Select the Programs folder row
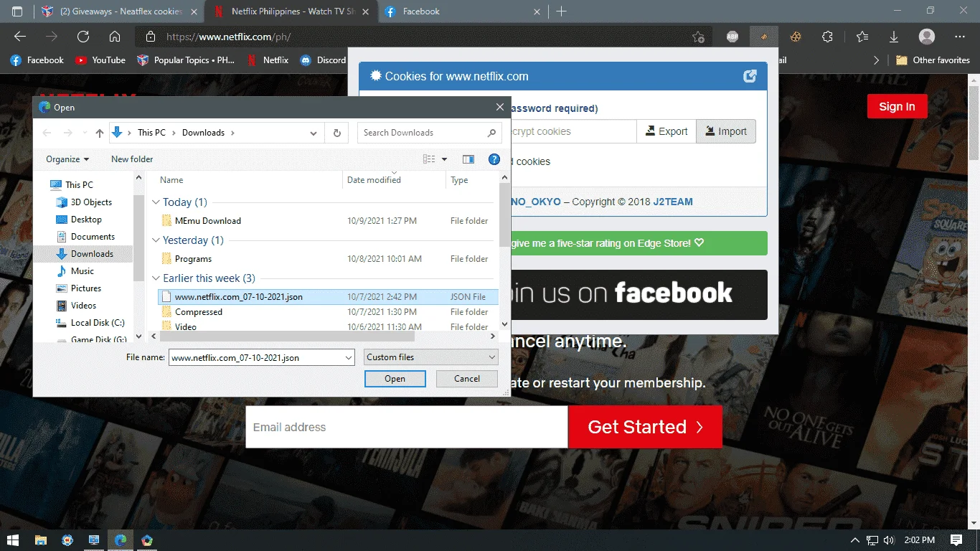Image resolution: width=980 pixels, height=551 pixels. click(x=328, y=259)
